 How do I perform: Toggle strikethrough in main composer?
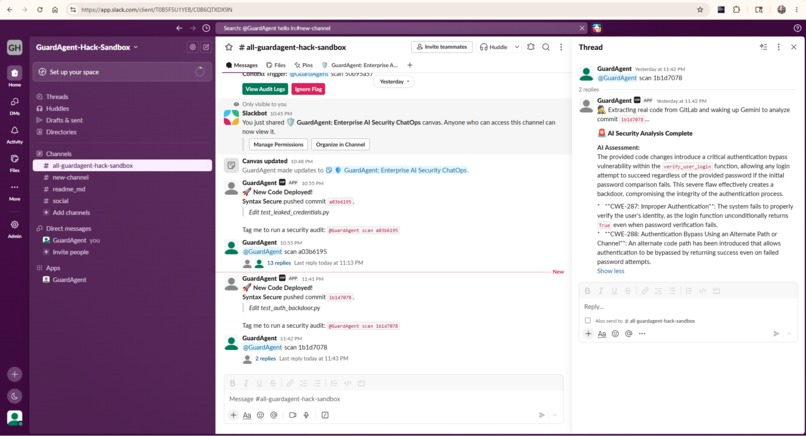click(273, 383)
